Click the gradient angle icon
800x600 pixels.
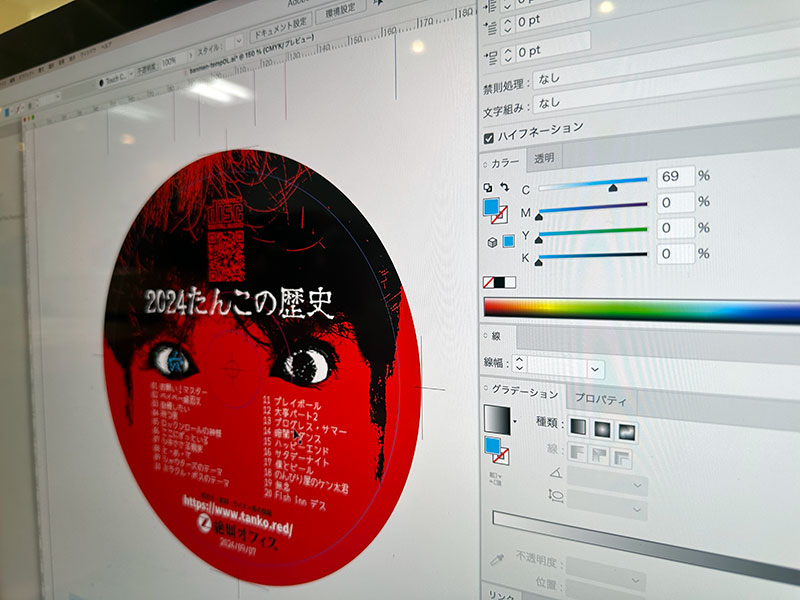[x=556, y=474]
